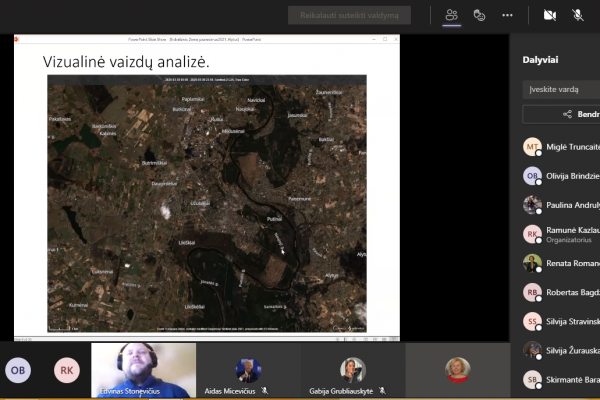Click the slide title Vizualinė vaizdų analizė
Screen dimensions: 600x400
pos(126,62)
